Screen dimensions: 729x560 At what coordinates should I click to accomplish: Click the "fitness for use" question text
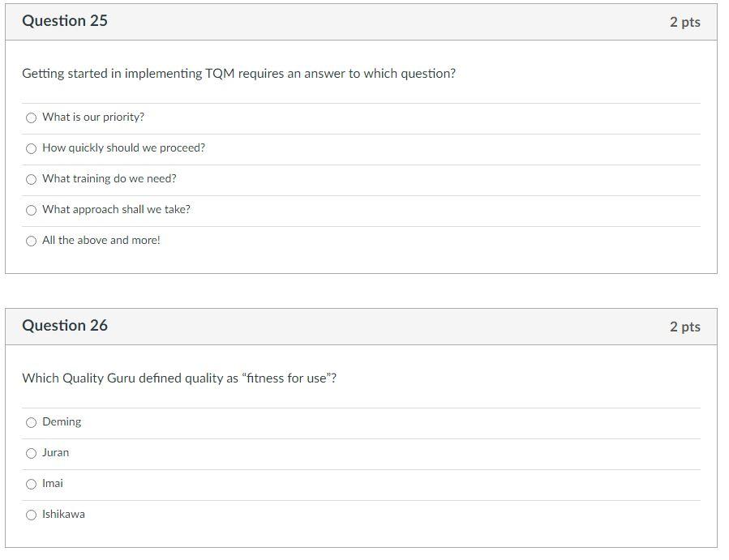(x=179, y=378)
